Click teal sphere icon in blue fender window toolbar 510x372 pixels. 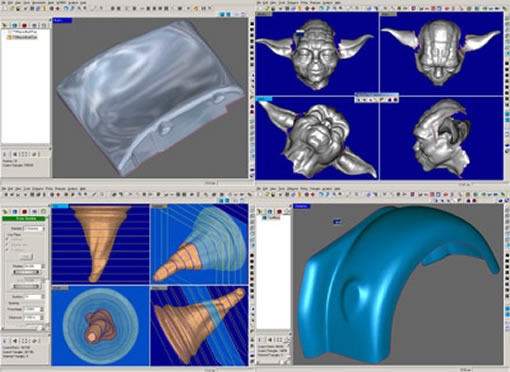[x=475, y=194]
